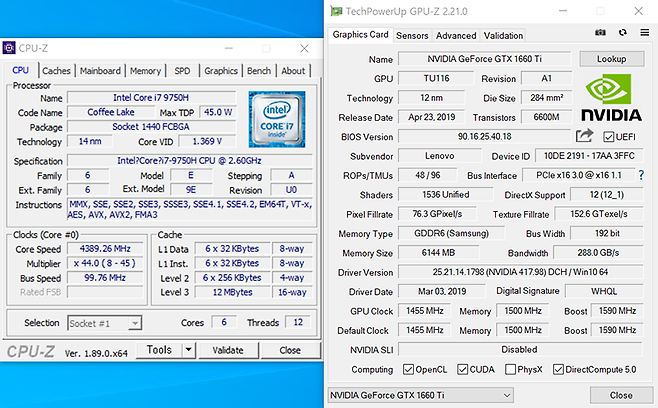The width and height of the screenshot is (658, 408).
Task: Open the Bench tab
Action: coord(259,71)
